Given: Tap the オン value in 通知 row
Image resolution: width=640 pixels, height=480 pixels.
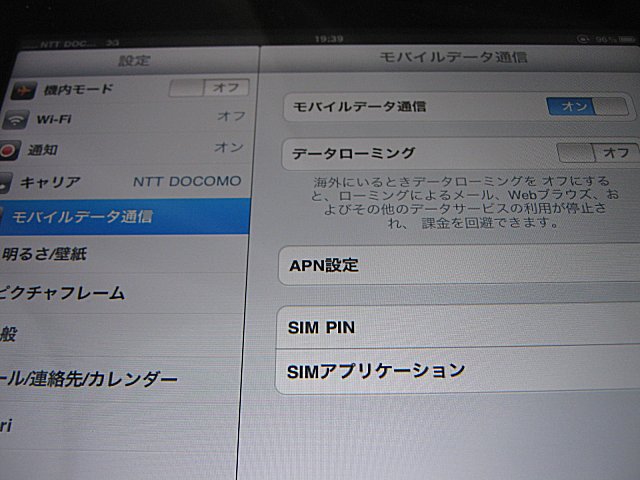Looking at the screenshot, I should 229,147.
